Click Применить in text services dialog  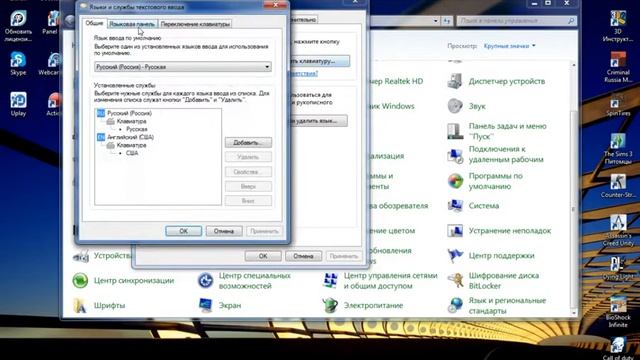point(264,231)
